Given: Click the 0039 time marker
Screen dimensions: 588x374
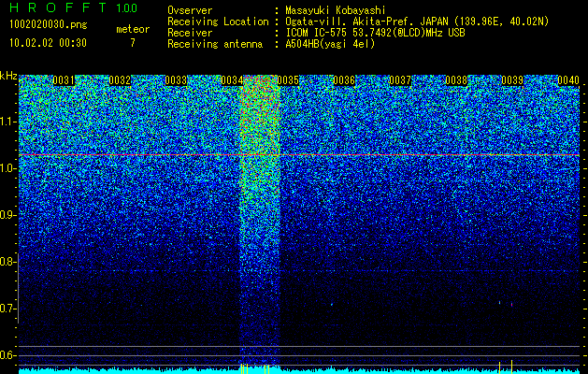Looking at the screenshot, I should [512, 80].
